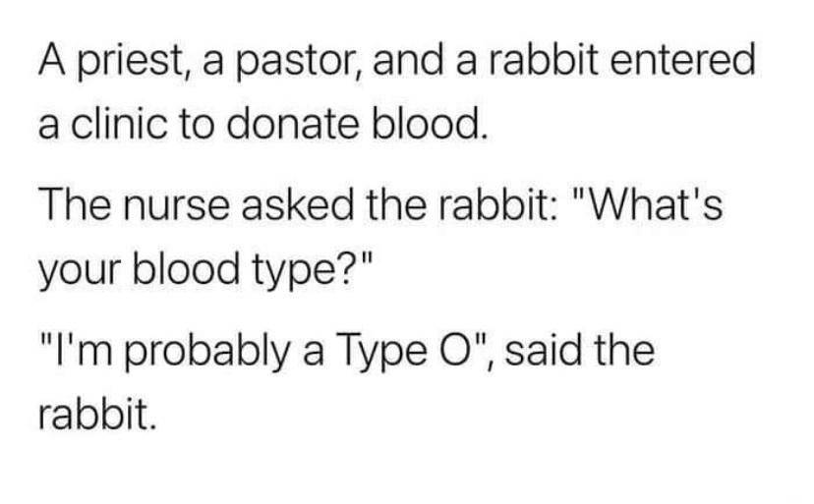Screen dimensions: 814x504
Task: Select the word "nurse"
Action: click(175, 205)
